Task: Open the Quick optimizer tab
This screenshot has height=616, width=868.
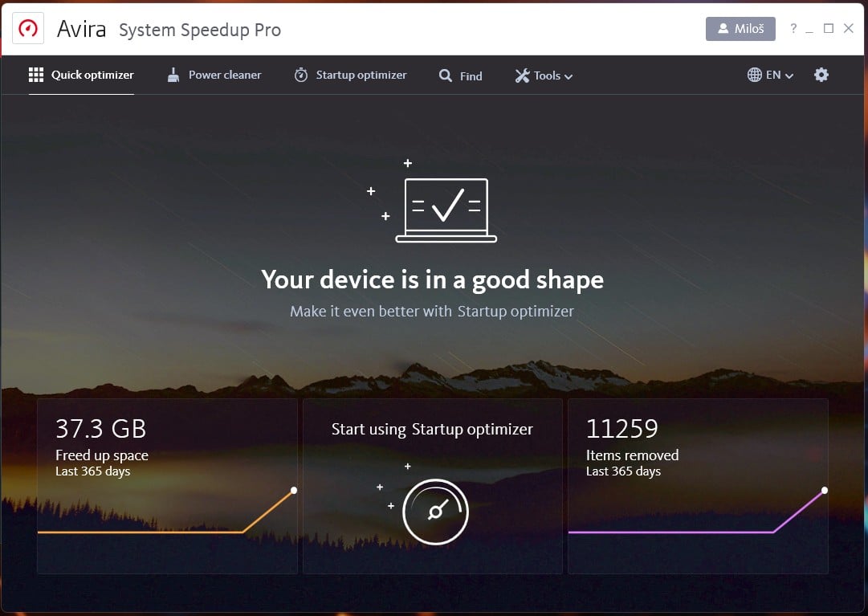Action: (x=81, y=75)
